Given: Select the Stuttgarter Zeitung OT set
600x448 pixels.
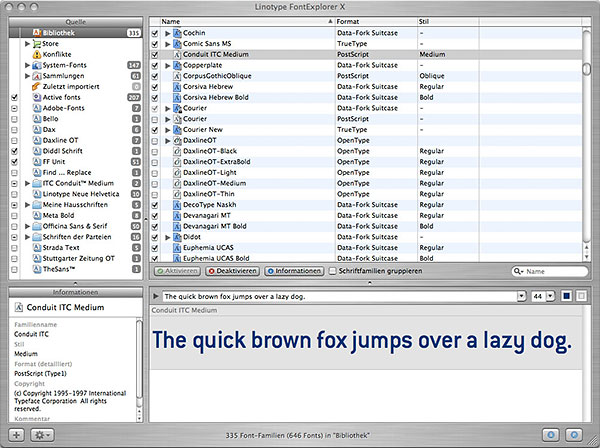Looking at the screenshot, I should point(76,258).
